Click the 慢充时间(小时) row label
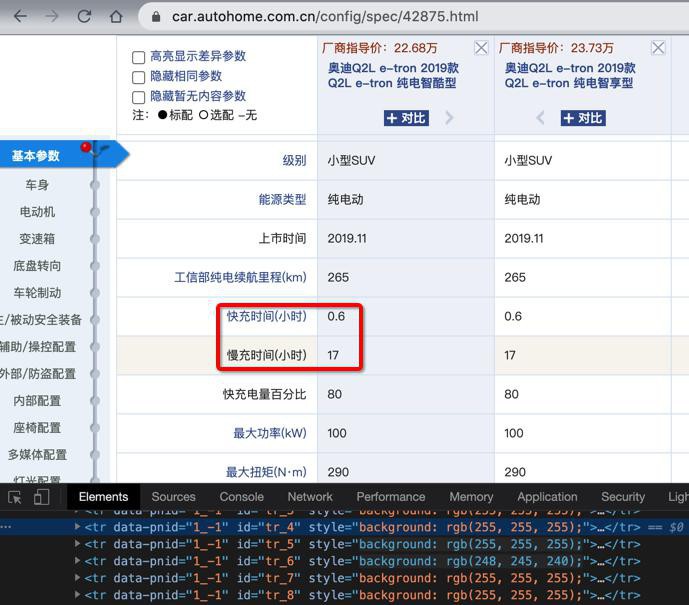 coord(267,355)
